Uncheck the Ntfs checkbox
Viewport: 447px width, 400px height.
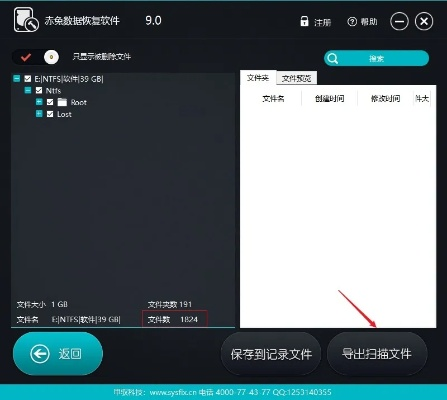(39, 90)
